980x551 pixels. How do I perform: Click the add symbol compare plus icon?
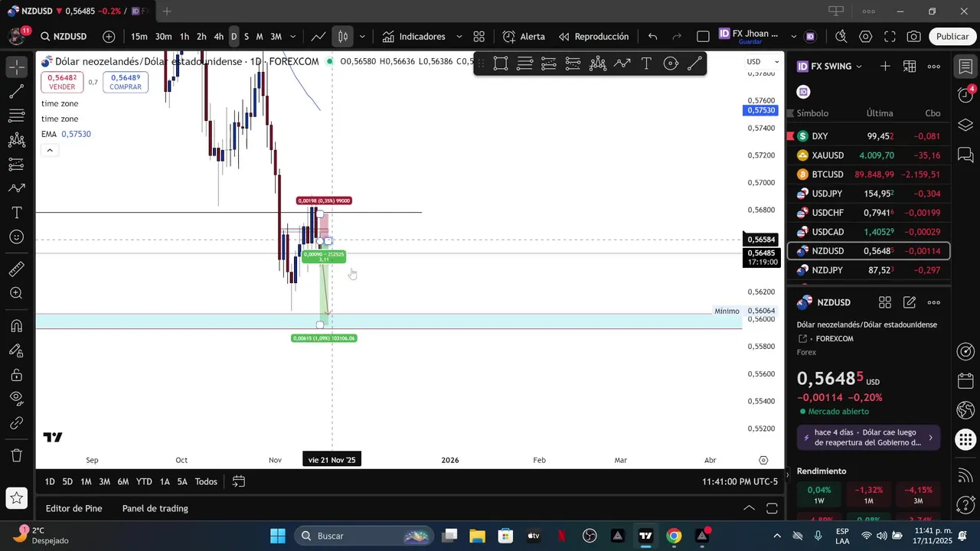point(109,37)
